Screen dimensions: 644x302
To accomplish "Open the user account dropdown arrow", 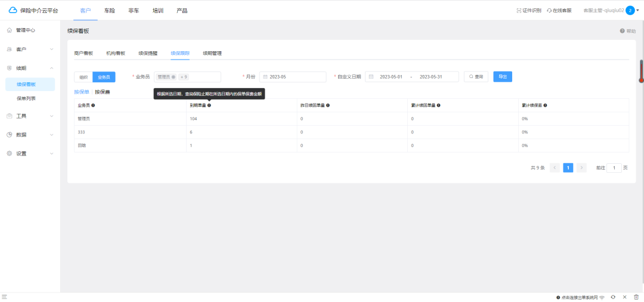I will tap(638, 11).
